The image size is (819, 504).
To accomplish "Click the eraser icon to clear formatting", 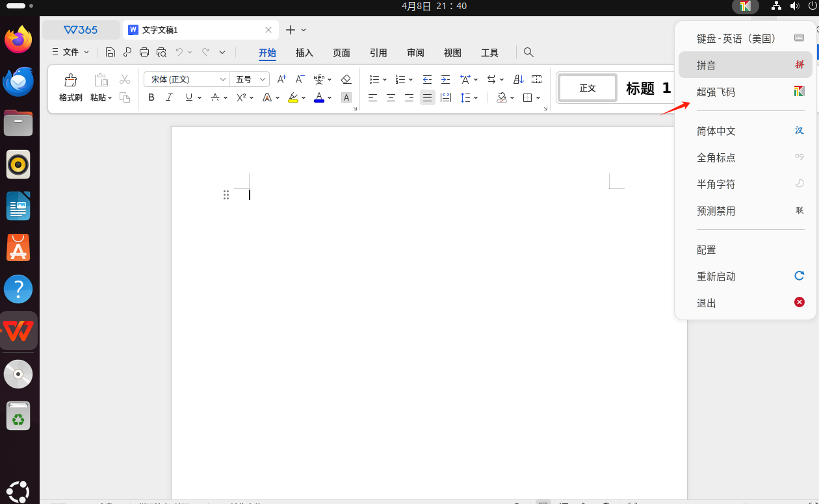I will [346, 79].
